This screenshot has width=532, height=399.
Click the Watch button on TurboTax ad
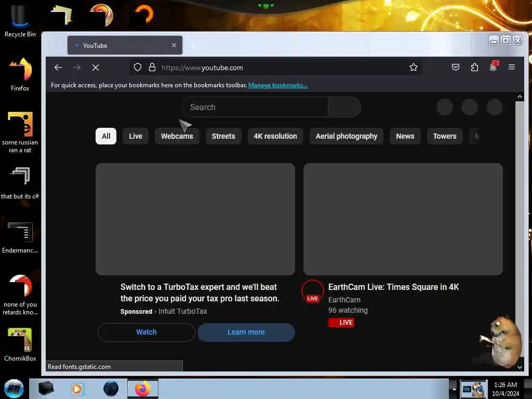(x=146, y=332)
